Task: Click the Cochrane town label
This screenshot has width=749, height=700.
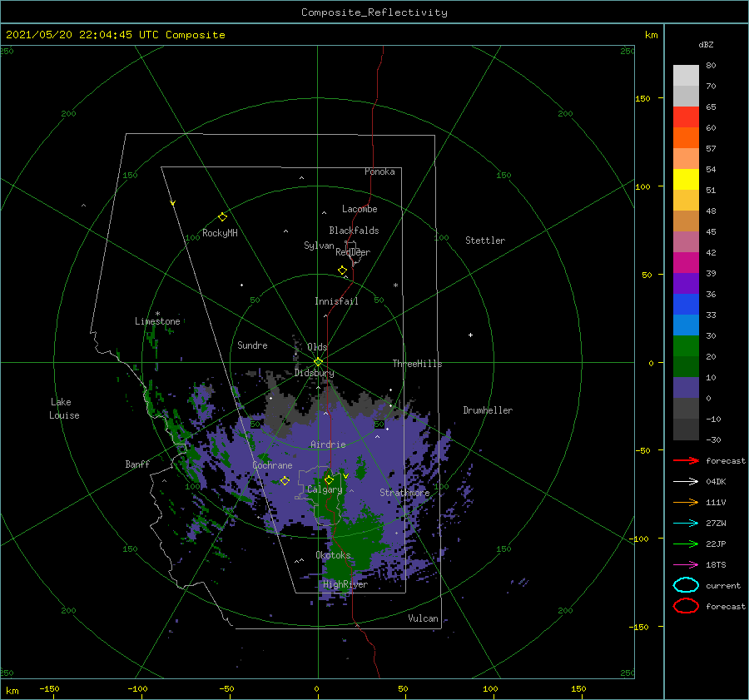Action: [x=272, y=465]
